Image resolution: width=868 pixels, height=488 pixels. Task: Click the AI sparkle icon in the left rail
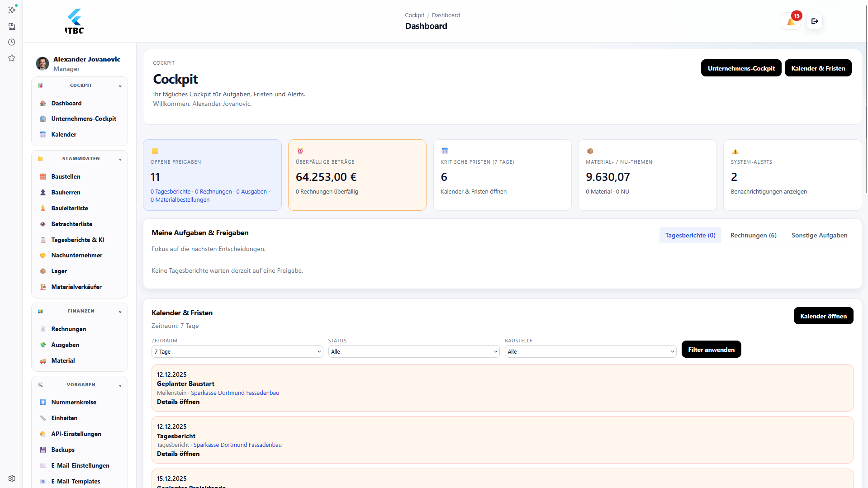pyautogui.click(x=12, y=9)
